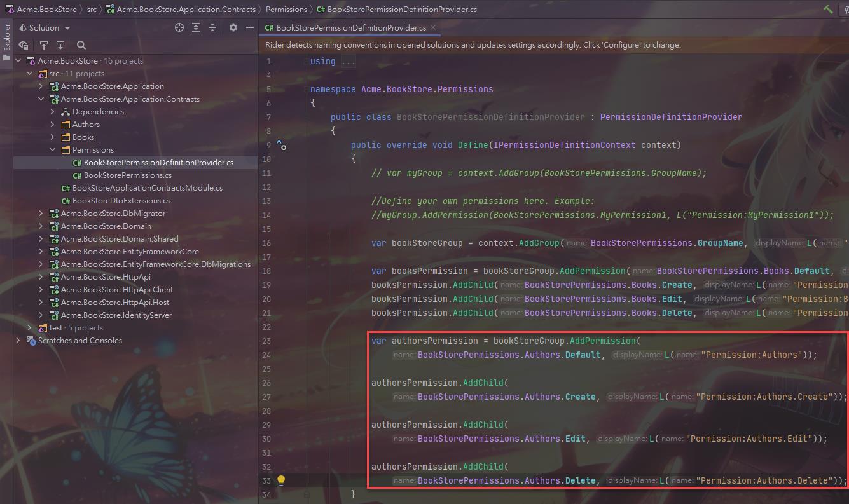Click the green hammer build icon
The image size is (849, 504).
pos(828,9)
